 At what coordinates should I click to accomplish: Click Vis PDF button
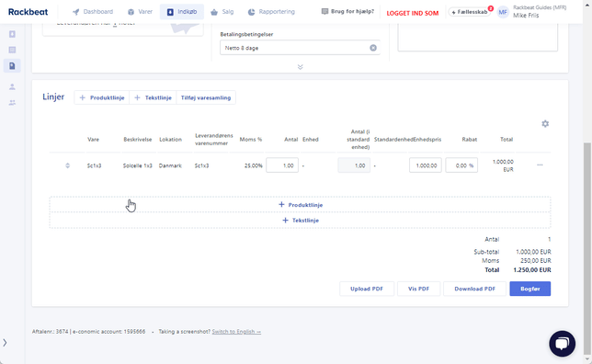418,289
